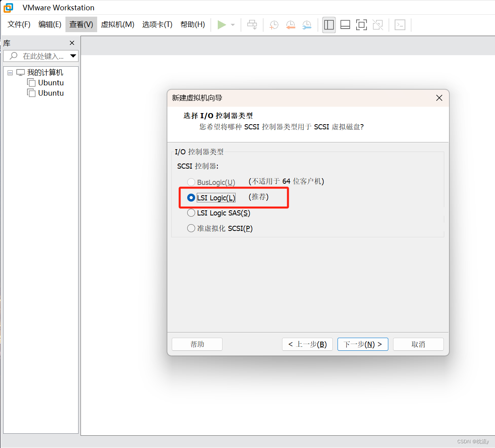Select the LSI Logic SAS(S) radio button

(191, 213)
